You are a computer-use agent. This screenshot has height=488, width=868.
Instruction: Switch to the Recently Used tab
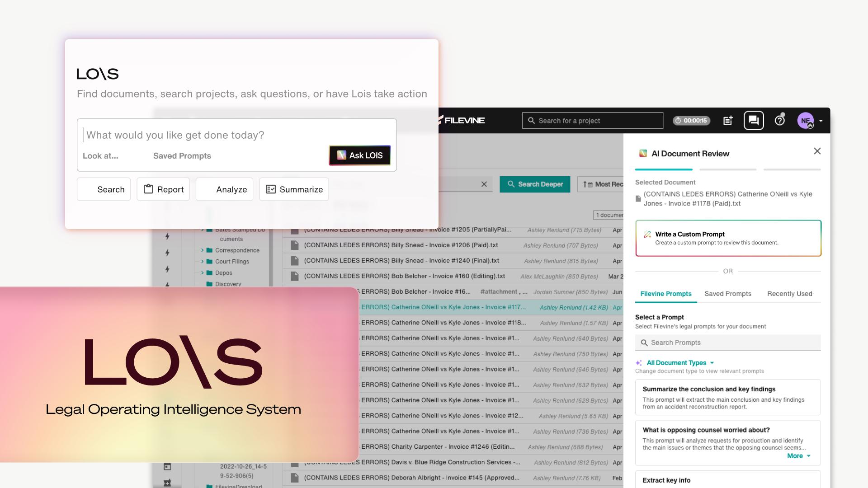coord(789,294)
